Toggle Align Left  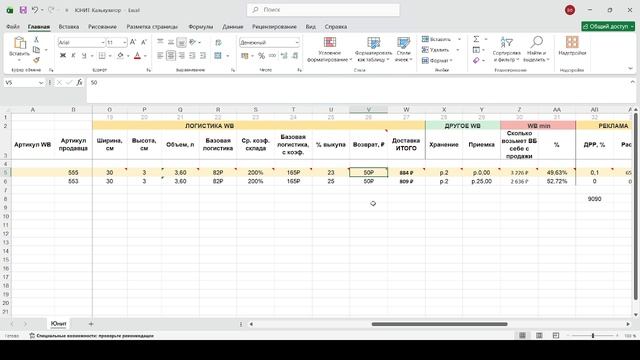point(160,56)
